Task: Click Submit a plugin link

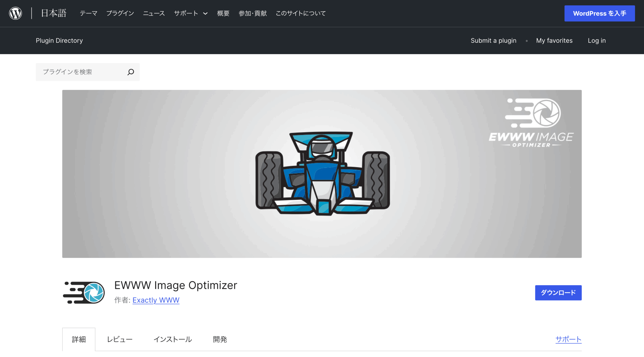Action: [x=493, y=40]
